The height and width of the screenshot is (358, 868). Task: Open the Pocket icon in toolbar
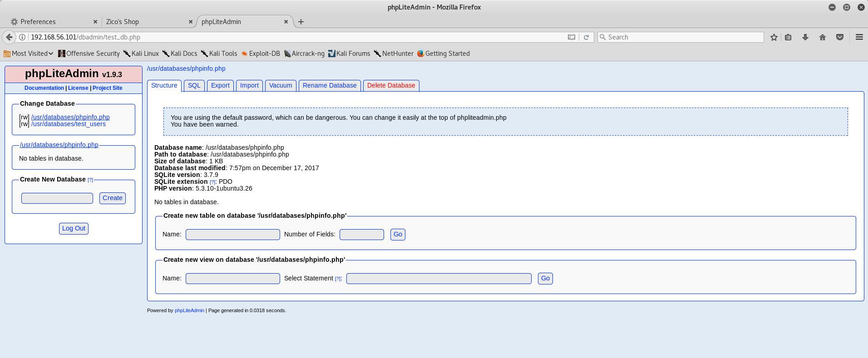[839, 37]
